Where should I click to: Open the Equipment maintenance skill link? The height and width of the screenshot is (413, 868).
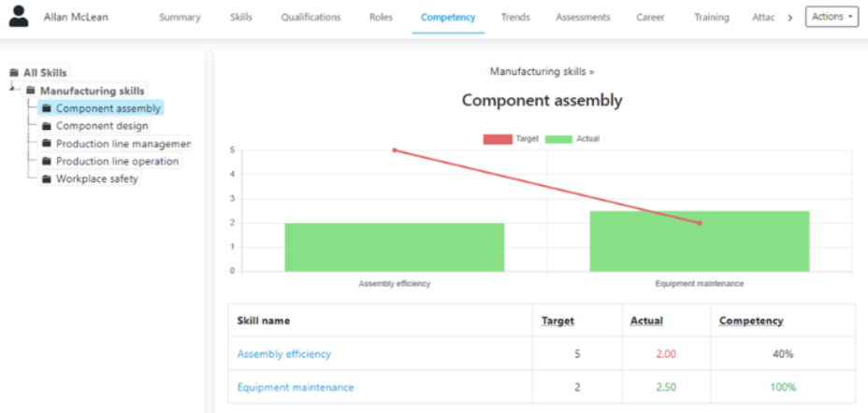(296, 387)
